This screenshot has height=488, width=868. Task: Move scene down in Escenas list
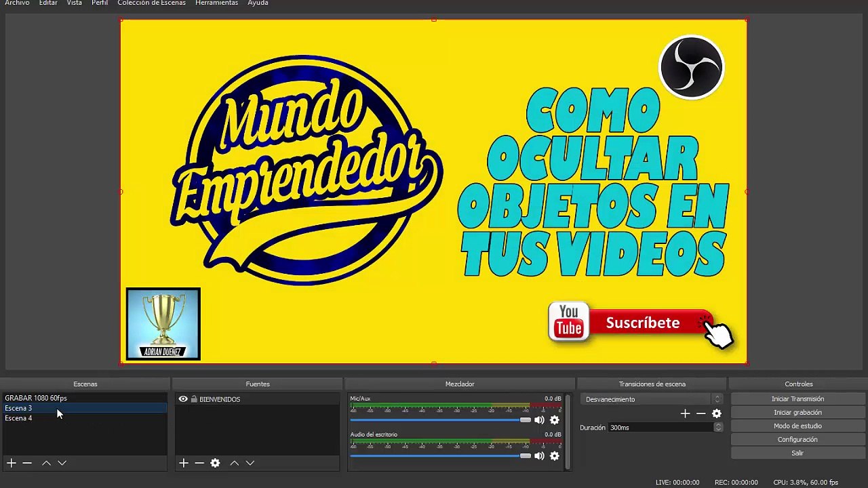click(x=62, y=463)
